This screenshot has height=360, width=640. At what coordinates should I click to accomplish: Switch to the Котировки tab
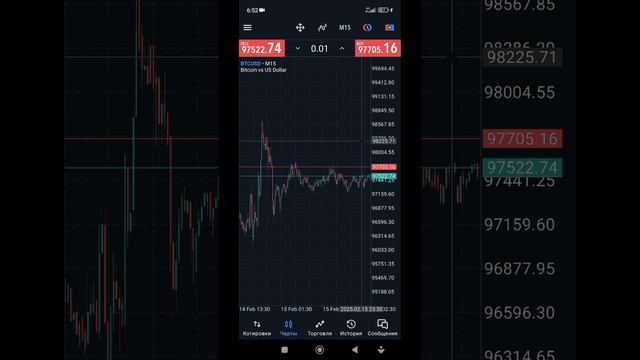257,328
